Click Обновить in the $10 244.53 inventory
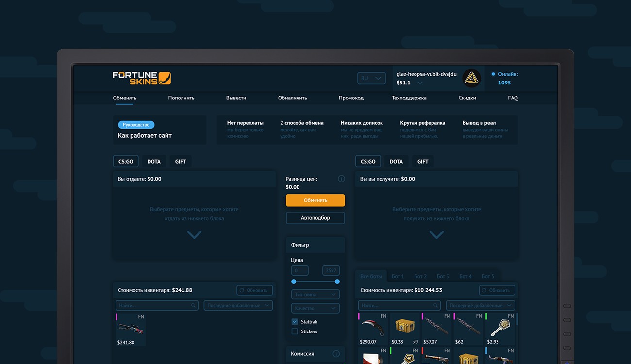Image resolution: width=631 pixels, height=364 pixels. tap(497, 290)
